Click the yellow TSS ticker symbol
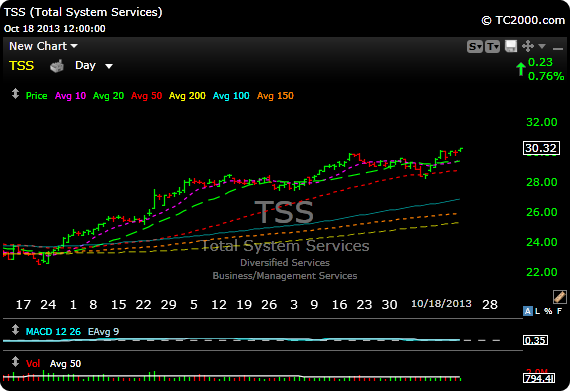The height and width of the screenshot is (391, 570). pos(21,66)
